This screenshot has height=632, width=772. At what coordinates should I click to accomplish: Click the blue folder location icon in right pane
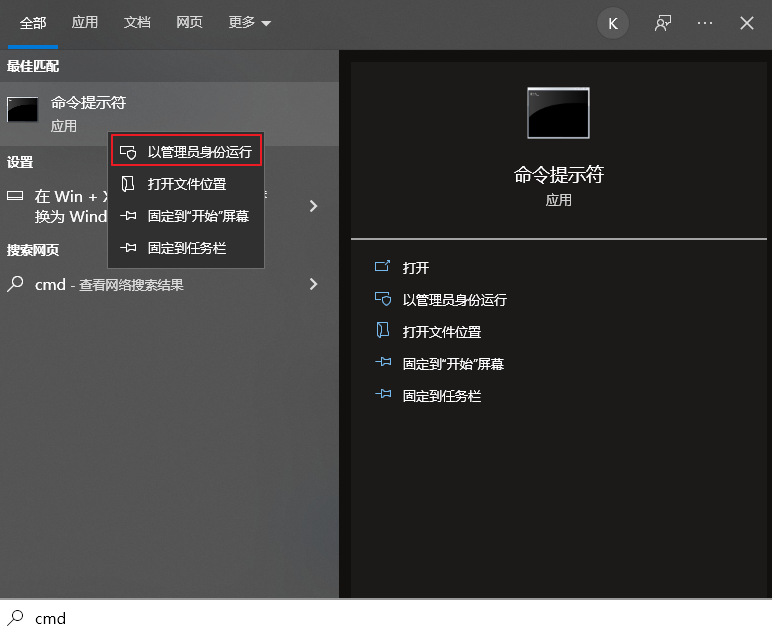(x=383, y=330)
